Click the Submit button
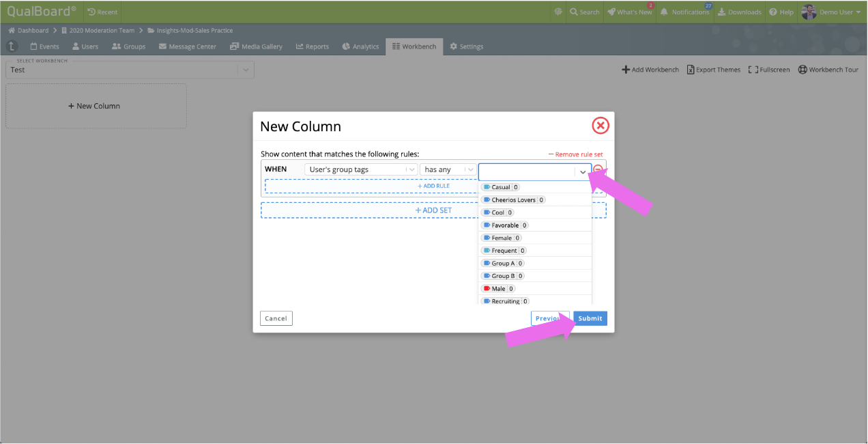Image resolution: width=868 pixels, height=444 pixels. point(590,318)
